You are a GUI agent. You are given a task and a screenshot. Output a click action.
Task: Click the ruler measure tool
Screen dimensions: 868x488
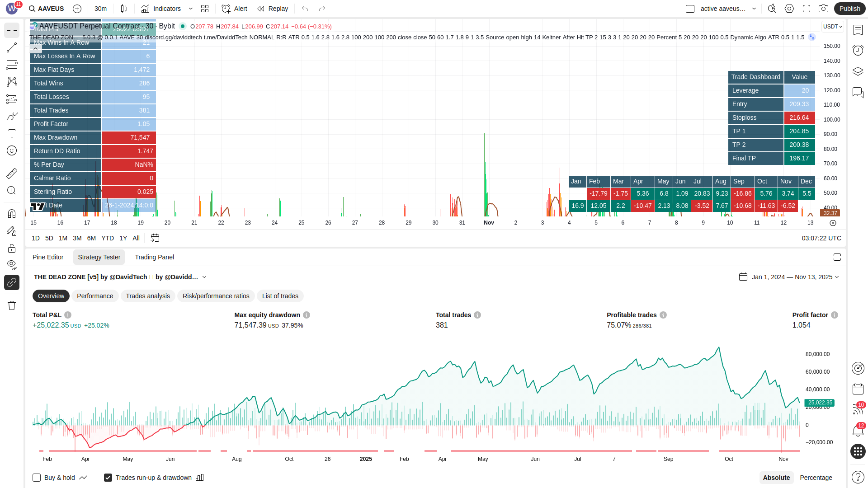(12, 173)
